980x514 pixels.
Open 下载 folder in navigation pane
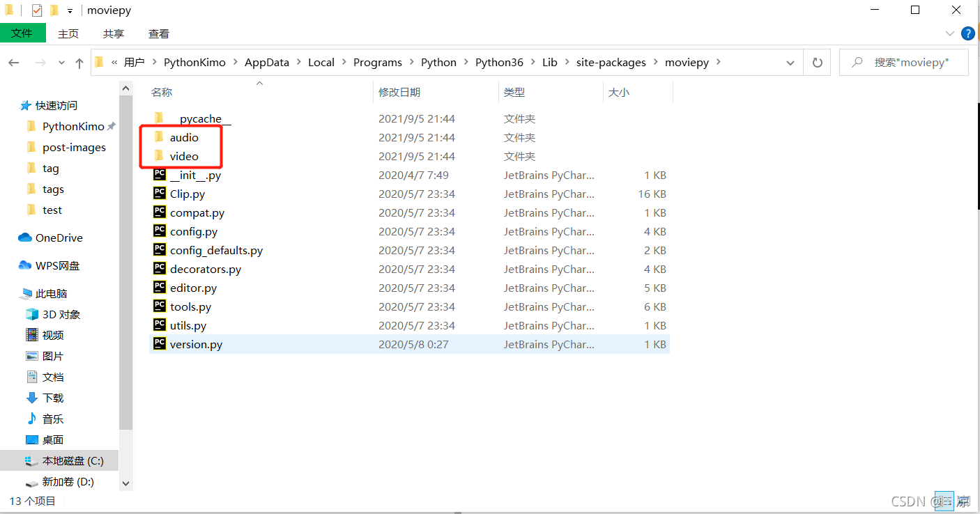(53, 398)
